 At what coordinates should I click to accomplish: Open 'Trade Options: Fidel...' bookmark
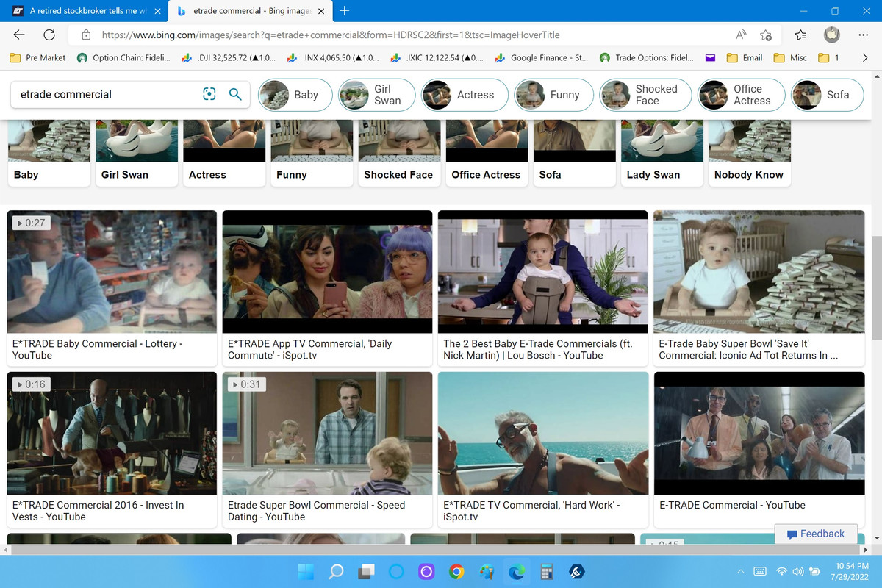(646, 57)
